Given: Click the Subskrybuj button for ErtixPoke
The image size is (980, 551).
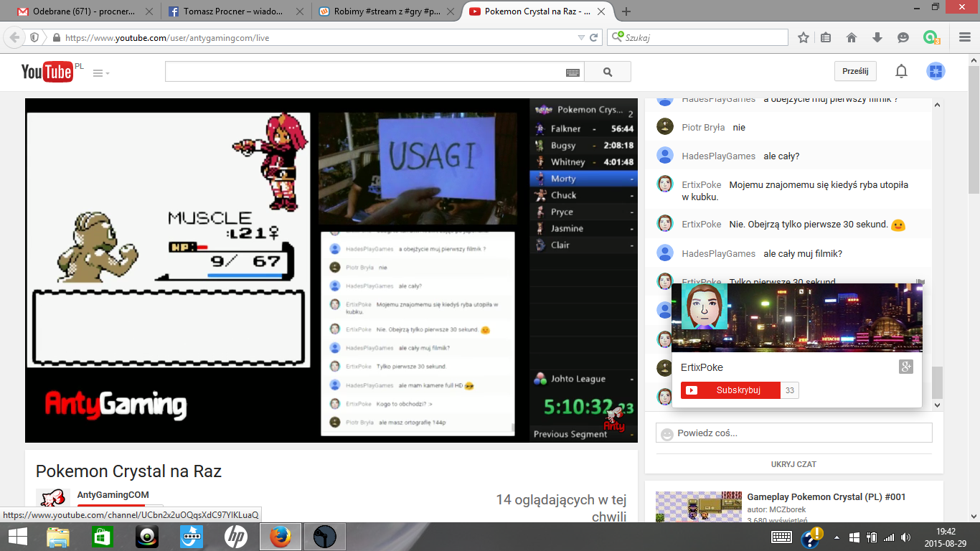Looking at the screenshot, I should pos(730,390).
